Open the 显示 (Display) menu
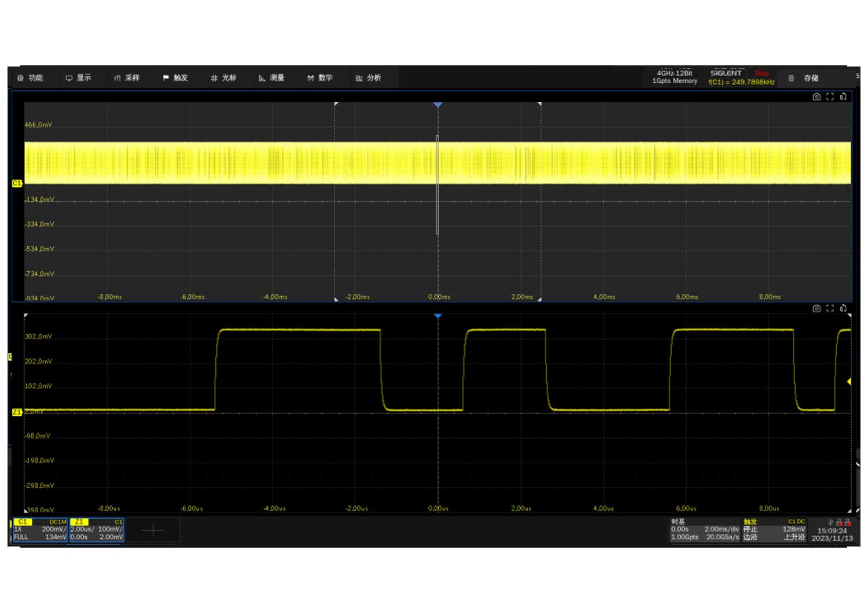Viewport: 868px width, 613px height. 79,78
